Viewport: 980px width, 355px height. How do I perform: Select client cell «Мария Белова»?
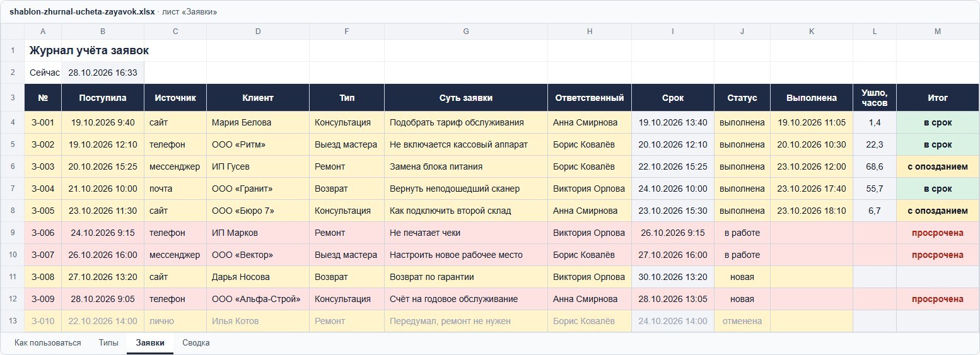click(x=258, y=122)
